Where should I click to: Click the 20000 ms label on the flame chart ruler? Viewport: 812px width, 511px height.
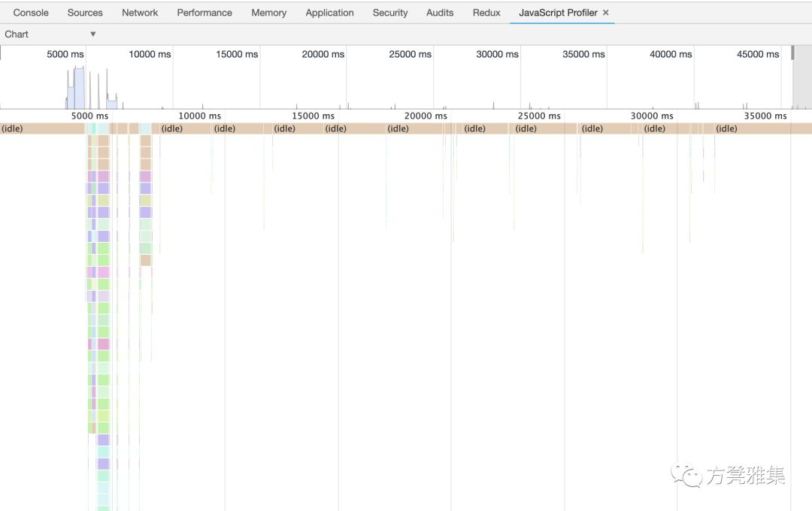[x=426, y=116]
